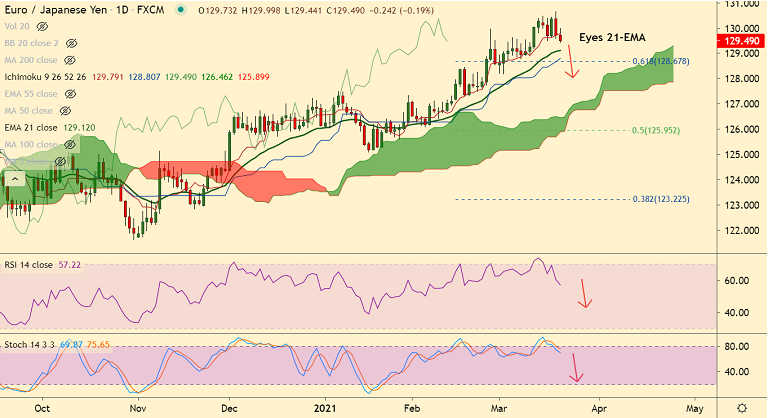Viewport: 768px width, 418px height.
Task: Click the 0.5(125.952) Fibonacci label
Action: pos(656,130)
